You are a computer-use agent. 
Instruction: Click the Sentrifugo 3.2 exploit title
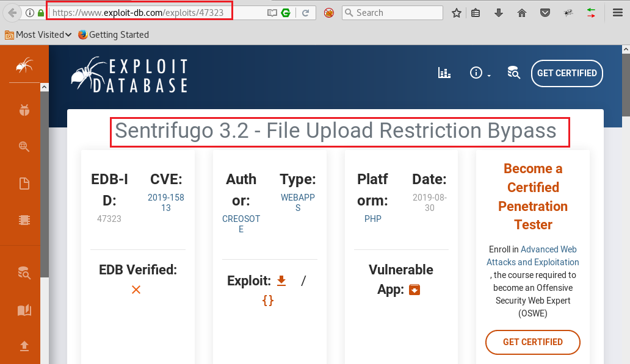point(336,131)
